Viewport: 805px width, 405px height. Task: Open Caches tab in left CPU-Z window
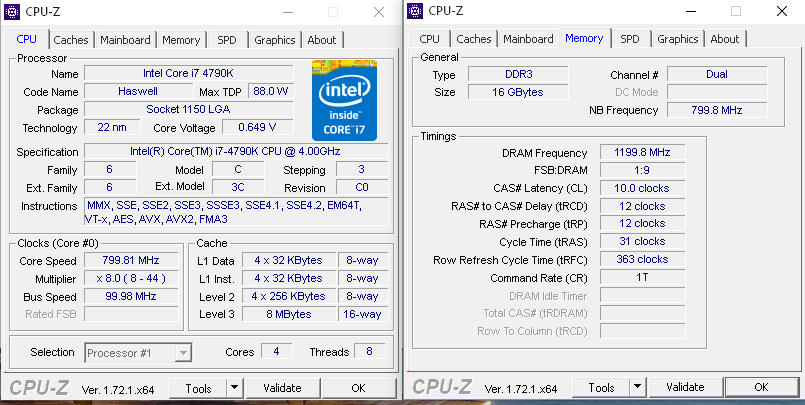pyautogui.click(x=71, y=40)
